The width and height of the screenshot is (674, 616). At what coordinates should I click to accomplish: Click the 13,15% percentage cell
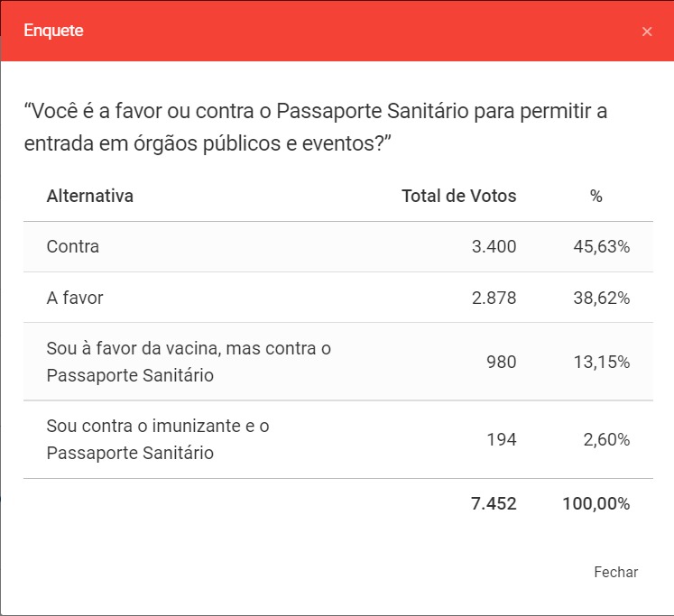click(x=600, y=362)
